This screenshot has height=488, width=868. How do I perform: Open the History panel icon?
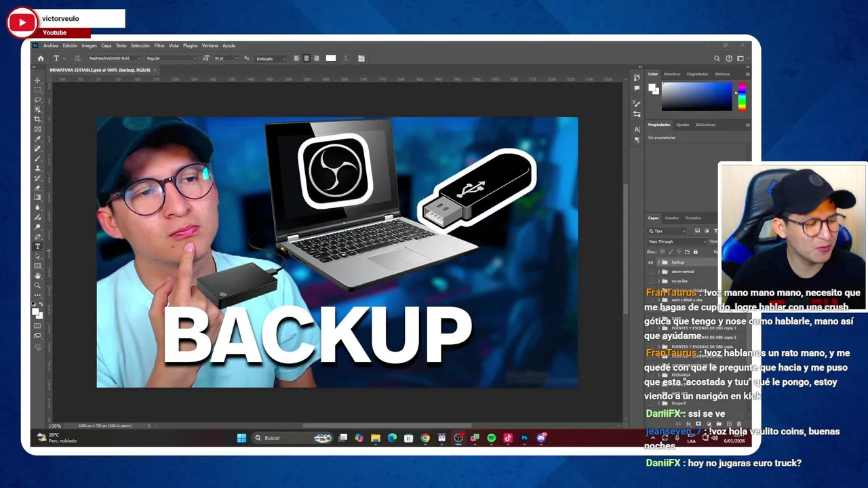[637, 77]
